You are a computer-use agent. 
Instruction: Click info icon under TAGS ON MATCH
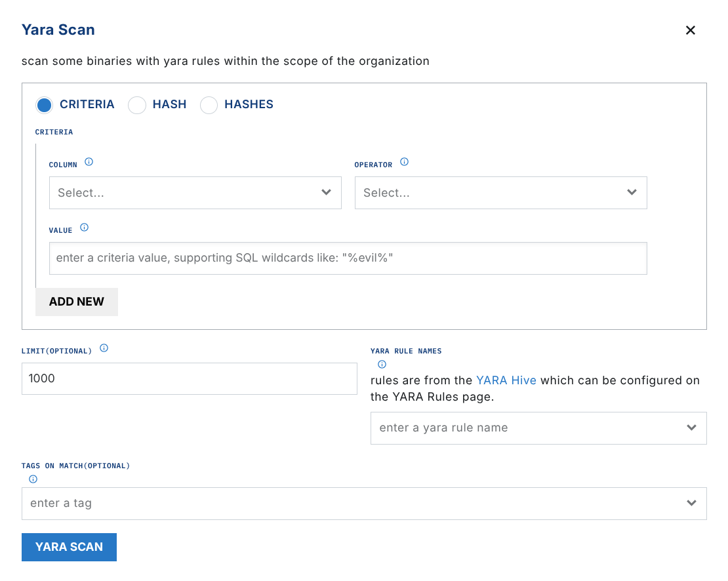tap(33, 479)
